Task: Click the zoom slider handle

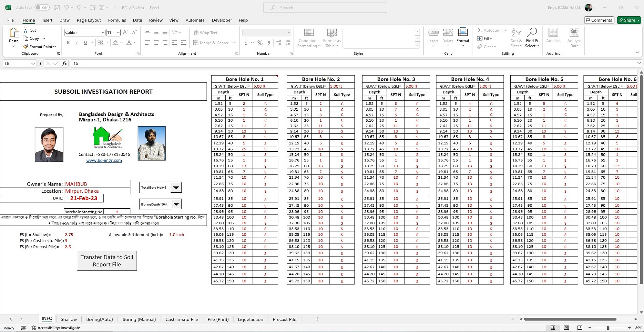Action: (x=608, y=328)
